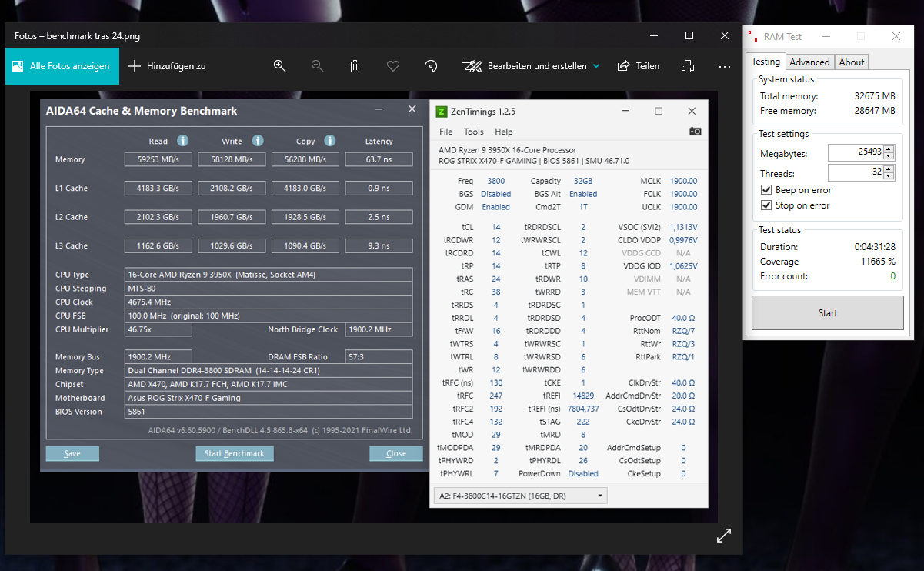Screen dimensions: 924x571
Task: Increase Threads with the up stepper arrow
Action: point(889,169)
